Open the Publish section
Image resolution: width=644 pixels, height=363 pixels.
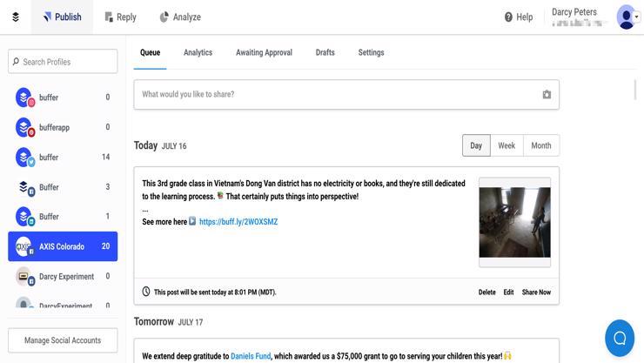[62, 17]
